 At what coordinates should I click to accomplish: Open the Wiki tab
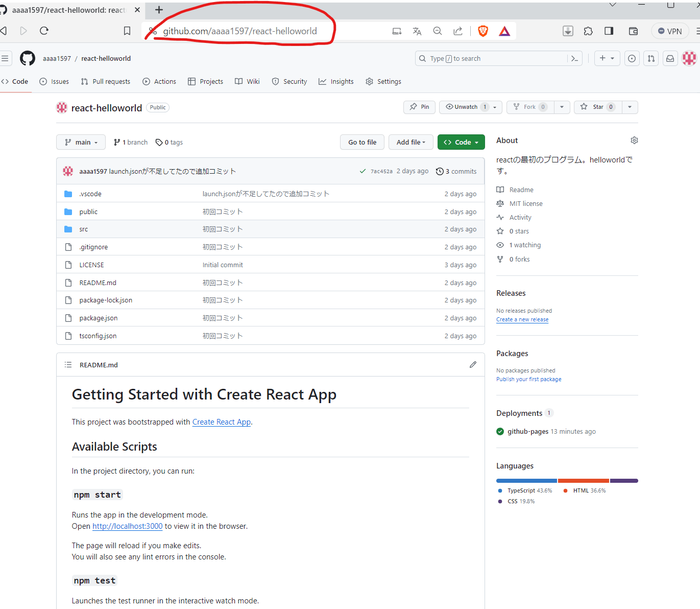248,81
